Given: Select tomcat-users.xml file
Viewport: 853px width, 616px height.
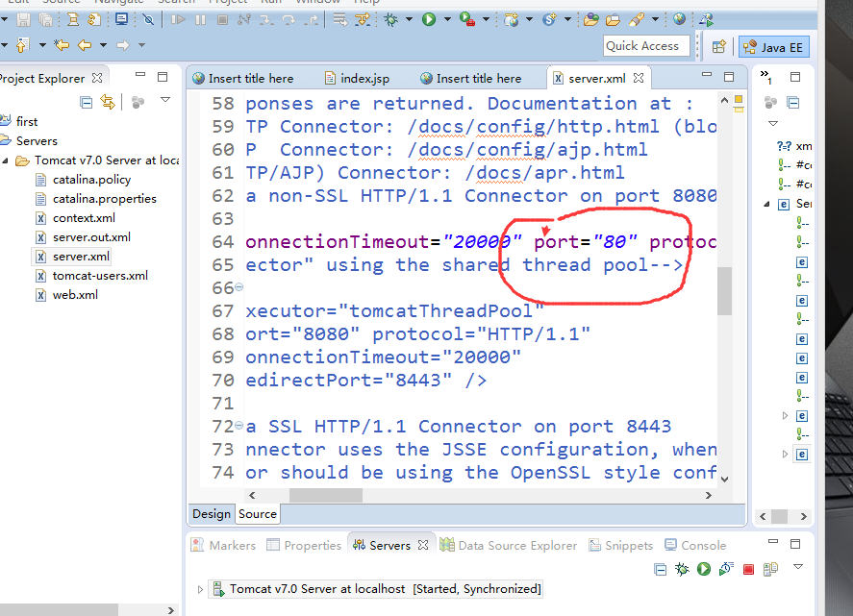Looking at the screenshot, I should [x=100, y=276].
